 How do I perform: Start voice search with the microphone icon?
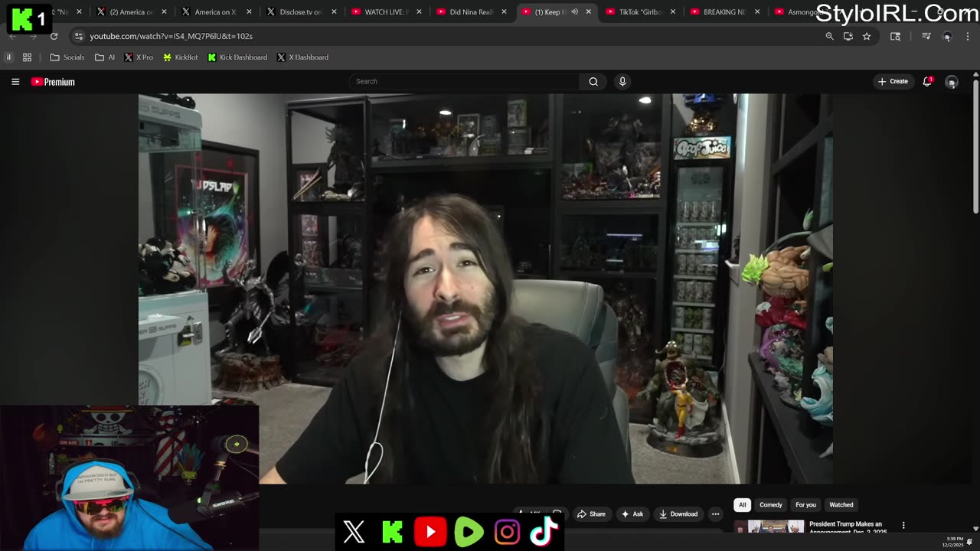pyautogui.click(x=622, y=81)
